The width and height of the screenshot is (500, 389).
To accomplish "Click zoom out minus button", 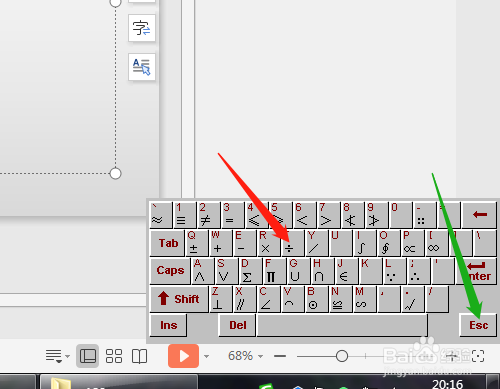I will [x=280, y=356].
